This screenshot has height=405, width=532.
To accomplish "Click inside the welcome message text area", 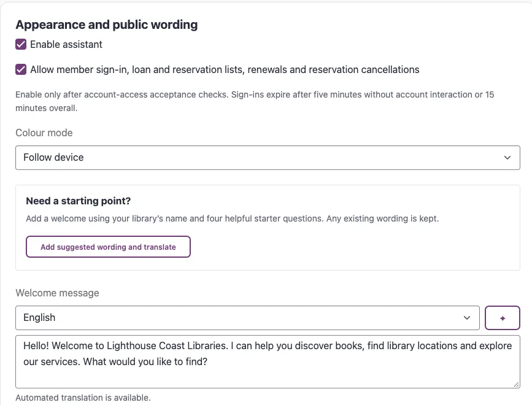I will (x=268, y=361).
